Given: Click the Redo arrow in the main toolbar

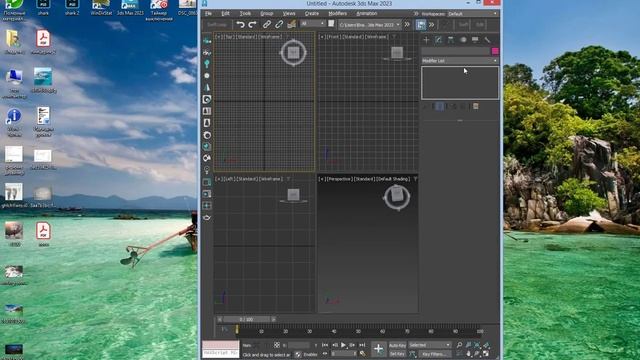Looking at the screenshot, I should [252, 24].
